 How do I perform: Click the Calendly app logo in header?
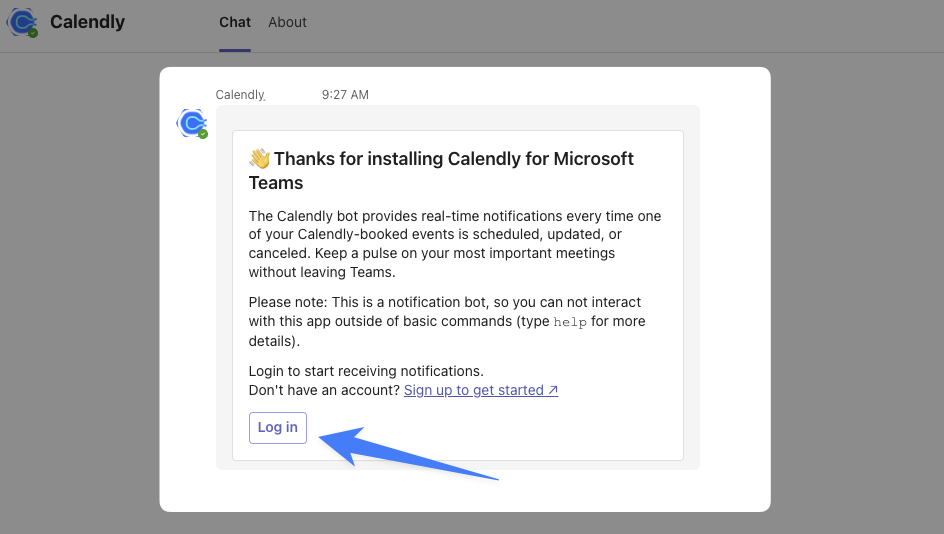tap(22, 22)
